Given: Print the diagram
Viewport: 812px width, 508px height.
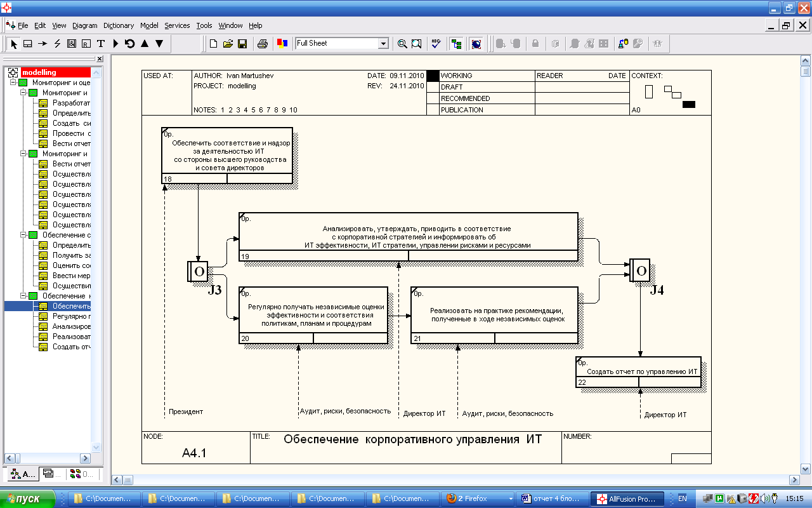Looking at the screenshot, I should click(263, 44).
